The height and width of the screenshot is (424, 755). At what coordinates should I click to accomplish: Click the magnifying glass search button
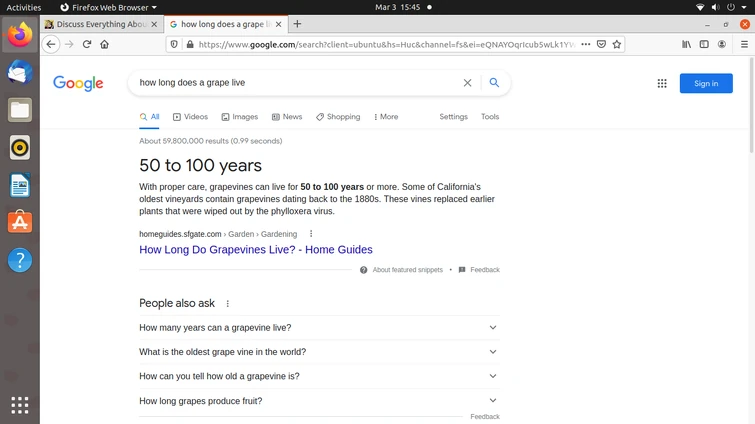point(494,83)
